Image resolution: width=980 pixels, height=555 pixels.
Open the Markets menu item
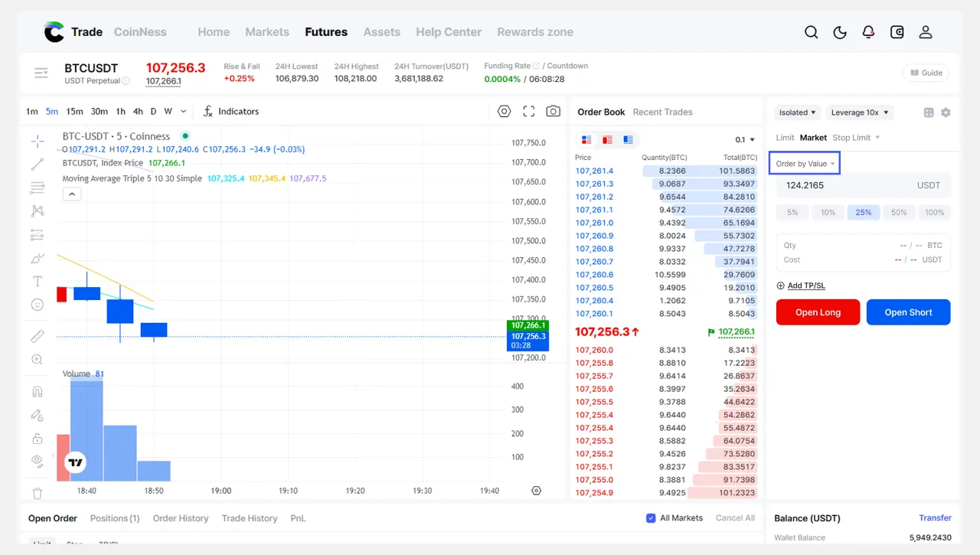(267, 32)
